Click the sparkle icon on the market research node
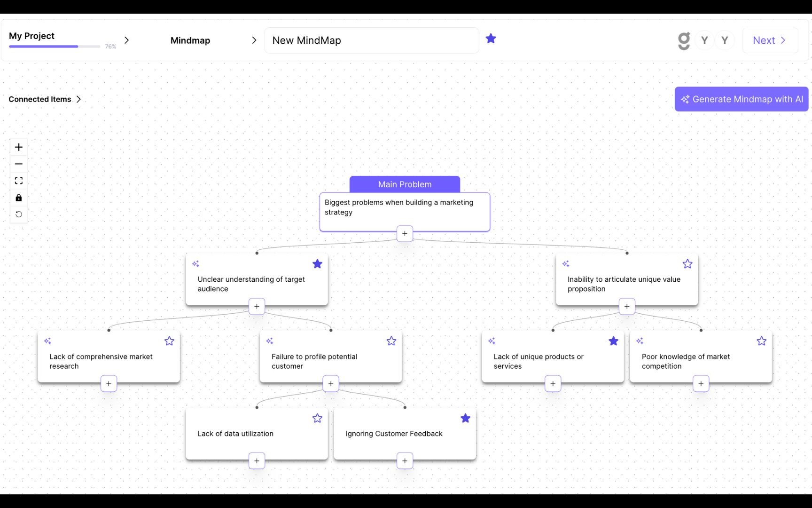 (48, 341)
